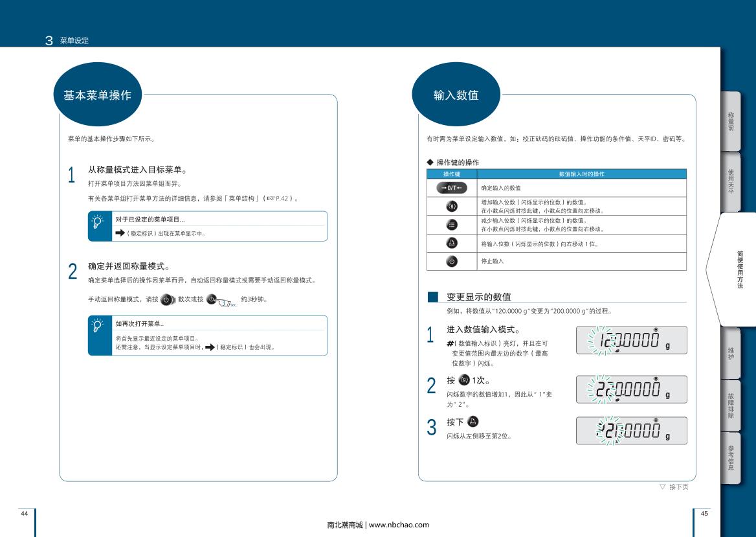The image size is (756, 537).
Task: Click the power key icon beside 停止输入
Action: (x=452, y=261)
